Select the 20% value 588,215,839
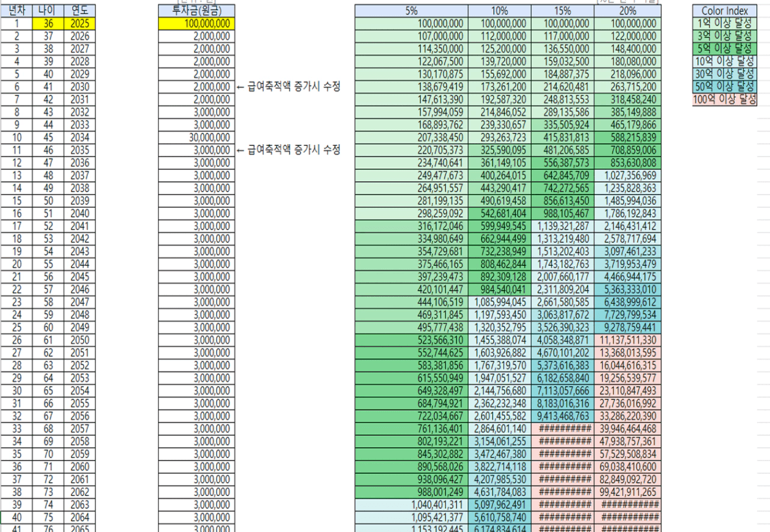 click(627, 137)
